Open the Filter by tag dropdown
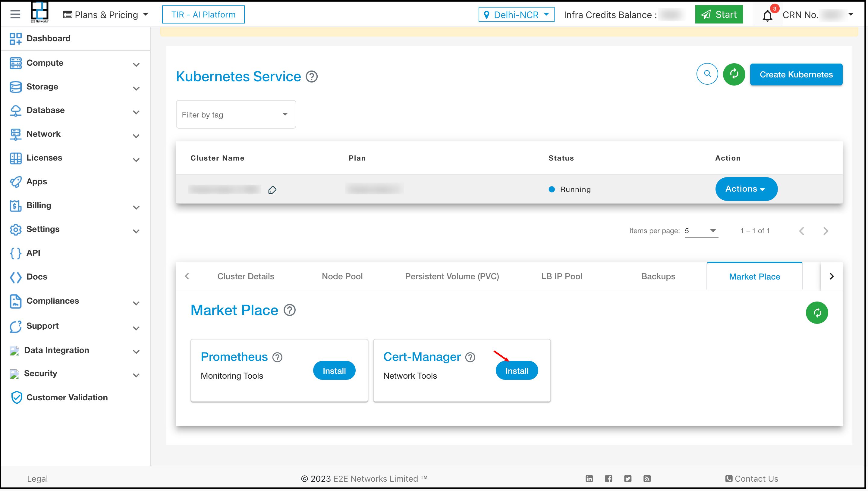 [x=236, y=114]
